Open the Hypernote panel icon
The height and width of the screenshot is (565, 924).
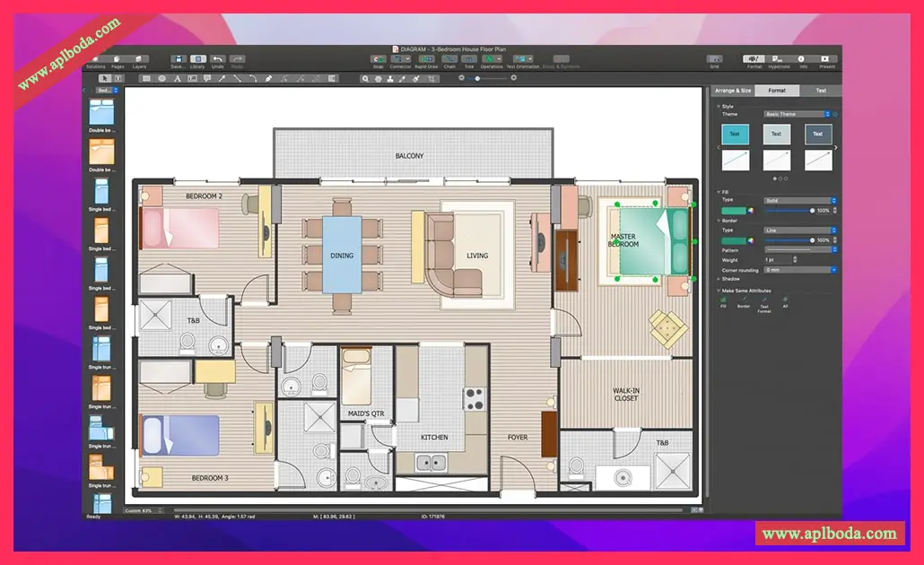coord(778,59)
